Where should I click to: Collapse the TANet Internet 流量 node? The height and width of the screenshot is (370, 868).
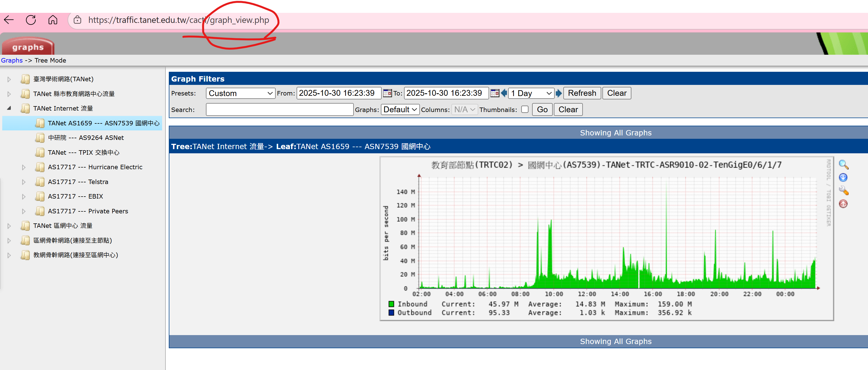(9, 108)
